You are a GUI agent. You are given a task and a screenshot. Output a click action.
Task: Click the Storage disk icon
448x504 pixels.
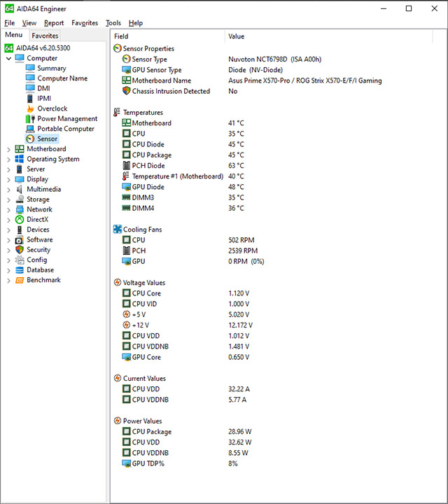coord(20,199)
